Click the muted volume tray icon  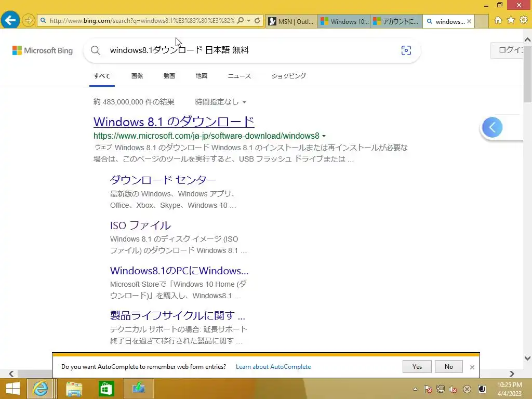453,389
